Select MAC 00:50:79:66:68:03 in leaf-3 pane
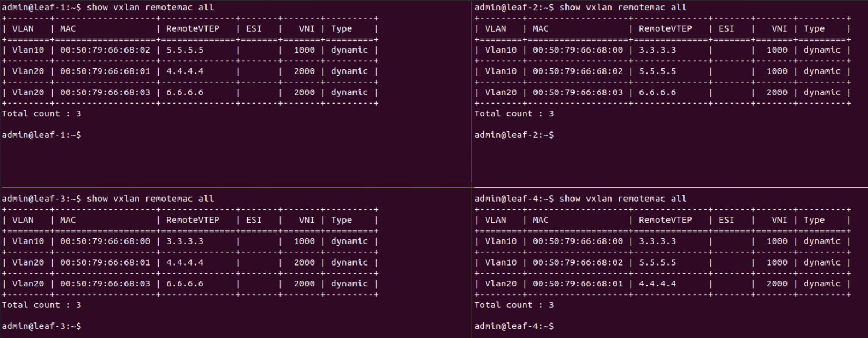Viewport: 868px width, 338px height. [105, 284]
